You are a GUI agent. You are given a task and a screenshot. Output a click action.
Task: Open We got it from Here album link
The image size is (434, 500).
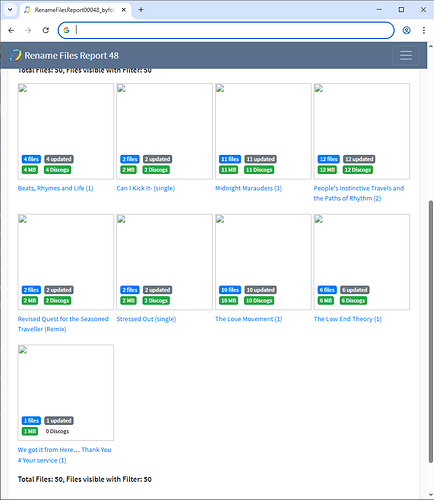pos(64,455)
